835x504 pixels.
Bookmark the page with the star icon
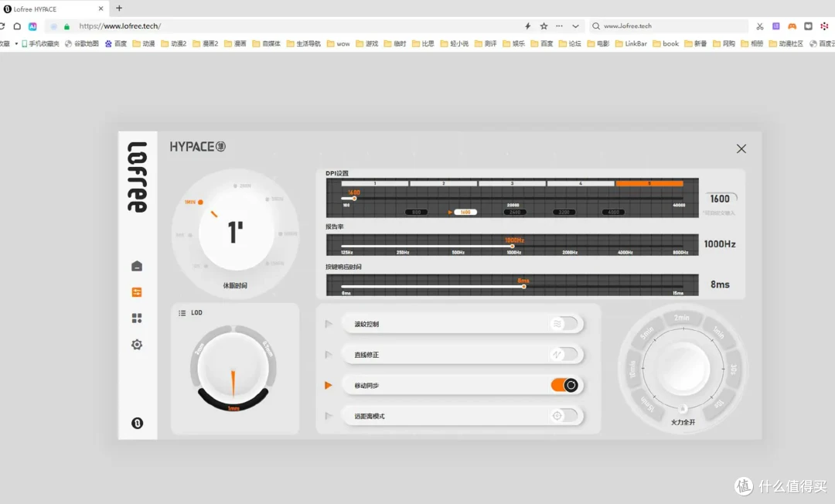[x=544, y=26]
